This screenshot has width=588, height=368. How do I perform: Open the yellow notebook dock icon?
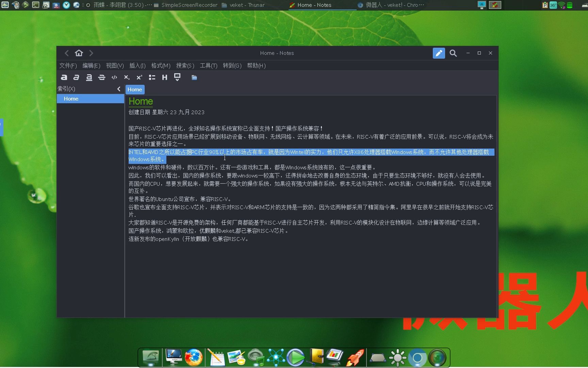tap(316, 357)
